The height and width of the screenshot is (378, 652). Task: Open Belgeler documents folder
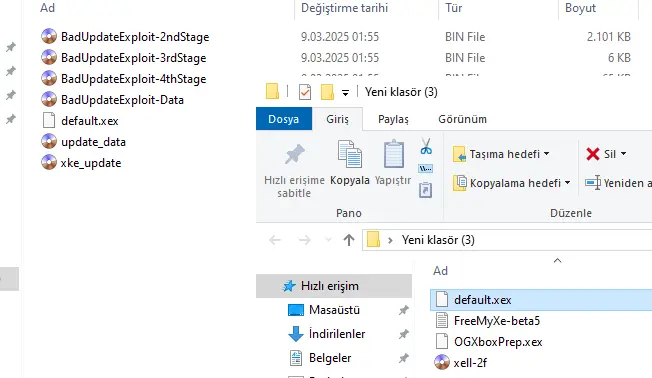click(x=330, y=358)
